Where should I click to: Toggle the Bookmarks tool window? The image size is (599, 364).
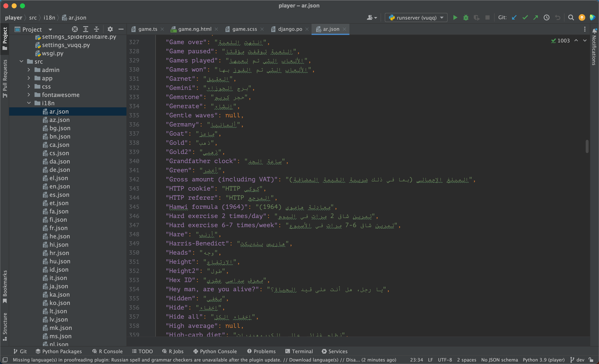click(5, 286)
